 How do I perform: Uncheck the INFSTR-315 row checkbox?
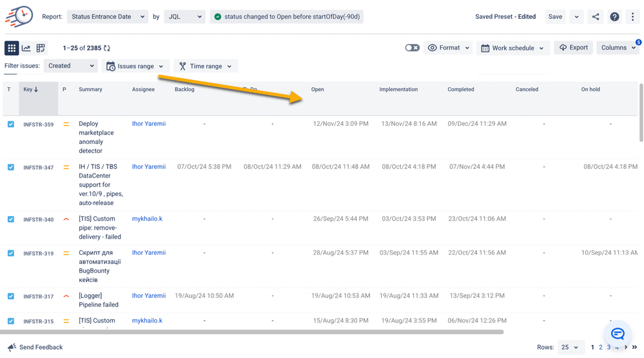pyautogui.click(x=11, y=321)
